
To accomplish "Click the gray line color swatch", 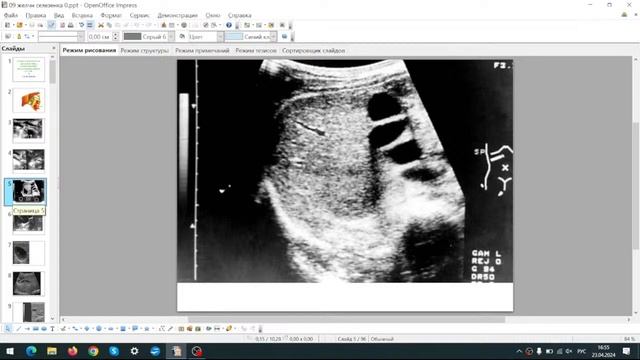I will pyautogui.click(x=132, y=36).
